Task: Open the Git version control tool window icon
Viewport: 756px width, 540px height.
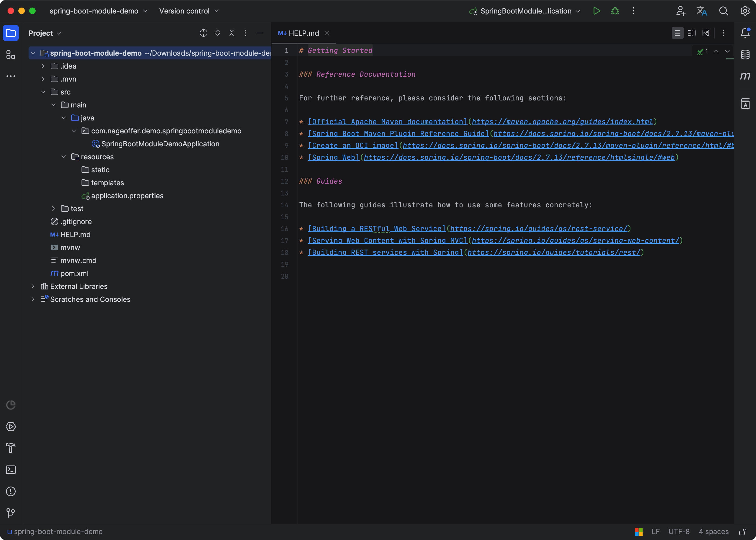Action: [x=11, y=513]
